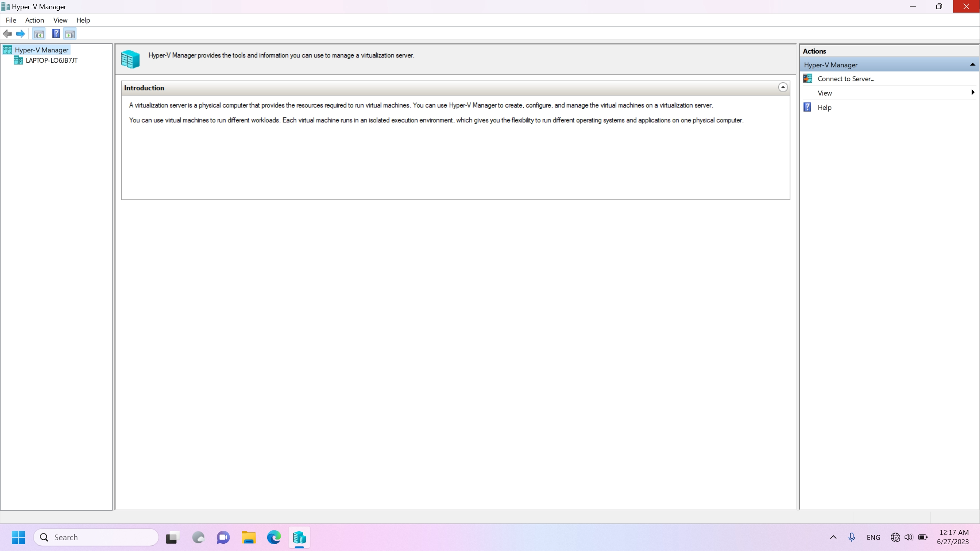Click the Hyper-V Manager taskbar icon
The width and height of the screenshot is (980, 551).
pyautogui.click(x=299, y=537)
